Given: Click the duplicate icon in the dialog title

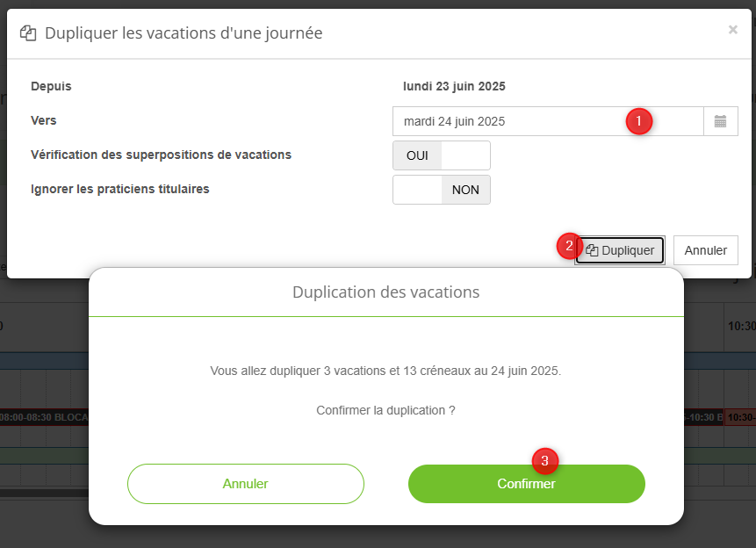Looking at the screenshot, I should tap(28, 33).
